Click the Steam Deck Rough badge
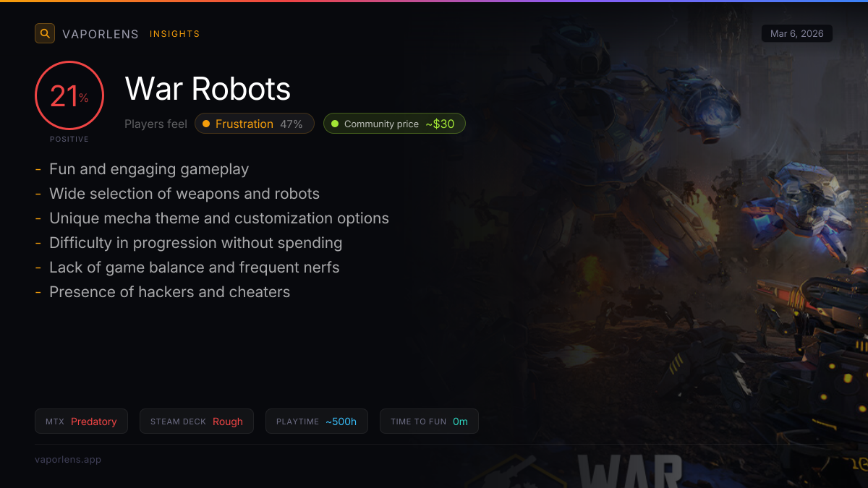This screenshot has height=488, width=868. click(x=196, y=421)
